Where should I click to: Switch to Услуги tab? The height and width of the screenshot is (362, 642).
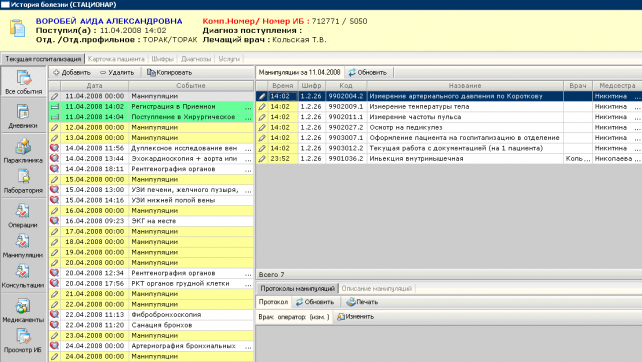229,59
